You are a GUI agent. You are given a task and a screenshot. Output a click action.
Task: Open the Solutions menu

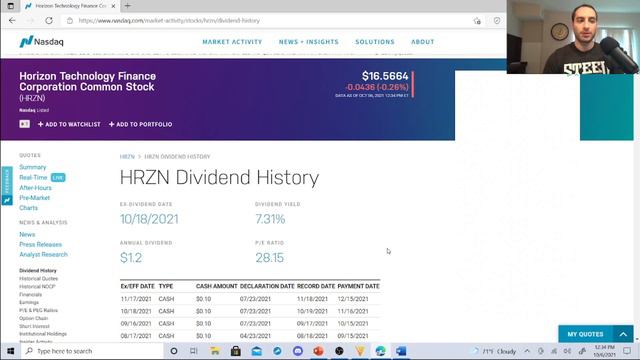(x=375, y=42)
